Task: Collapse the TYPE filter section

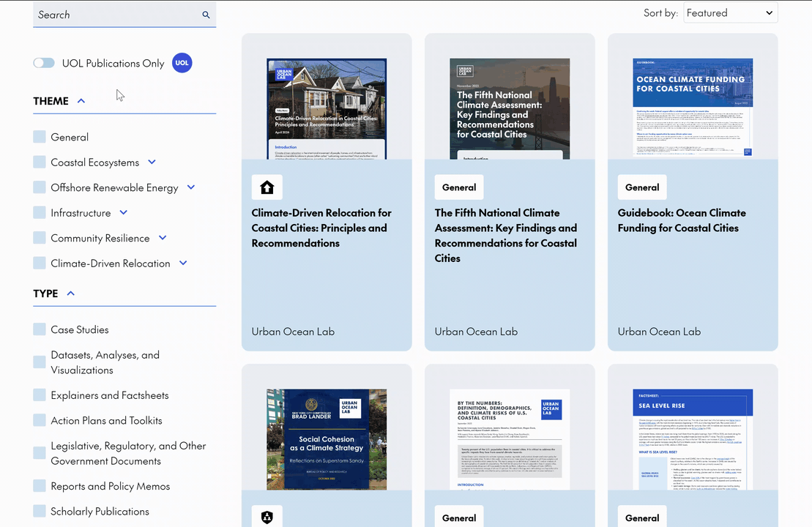Action: 71,294
